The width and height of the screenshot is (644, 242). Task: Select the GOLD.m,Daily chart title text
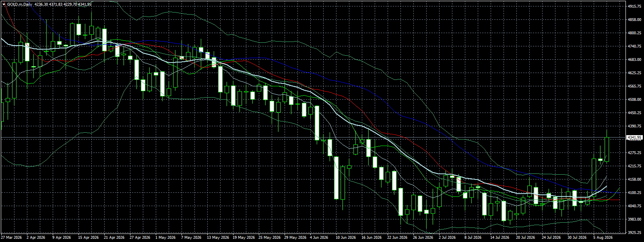coord(19,4)
